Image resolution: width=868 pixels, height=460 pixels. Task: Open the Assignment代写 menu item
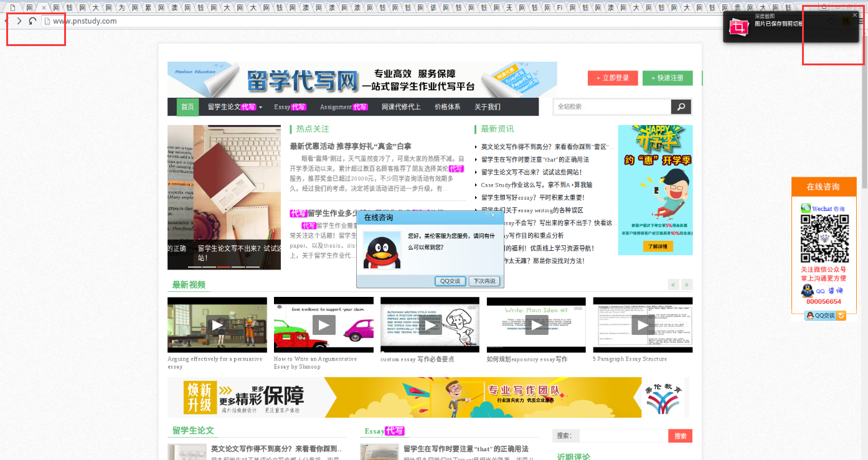click(x=344, y=107)
